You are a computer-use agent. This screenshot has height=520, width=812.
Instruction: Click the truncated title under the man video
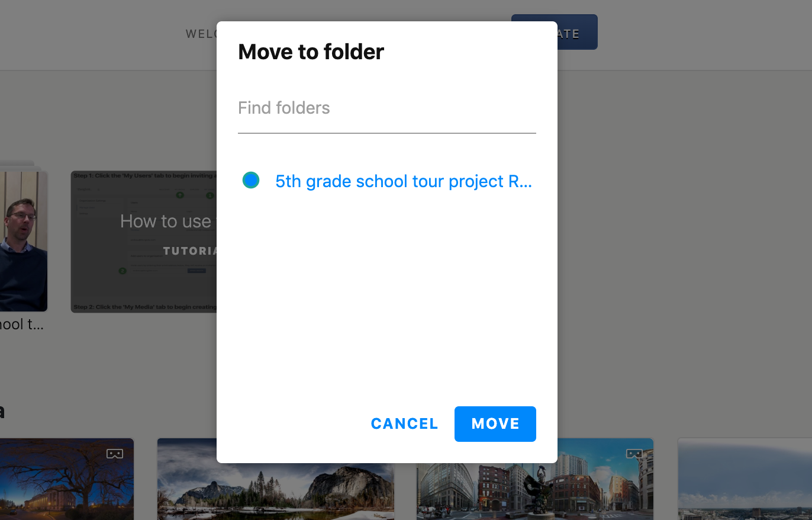tap(22, 325)
